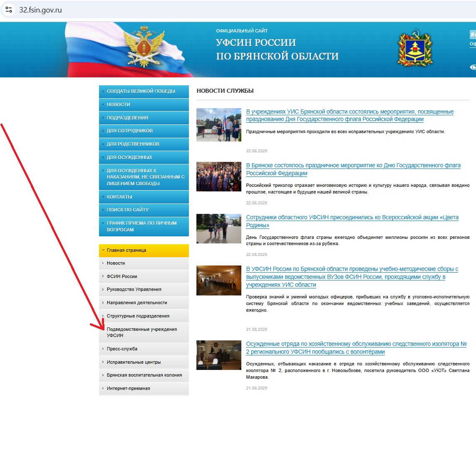476x449 pixels.
Task: Click the date 22.08.2025 under first news item
Action: 257,151
